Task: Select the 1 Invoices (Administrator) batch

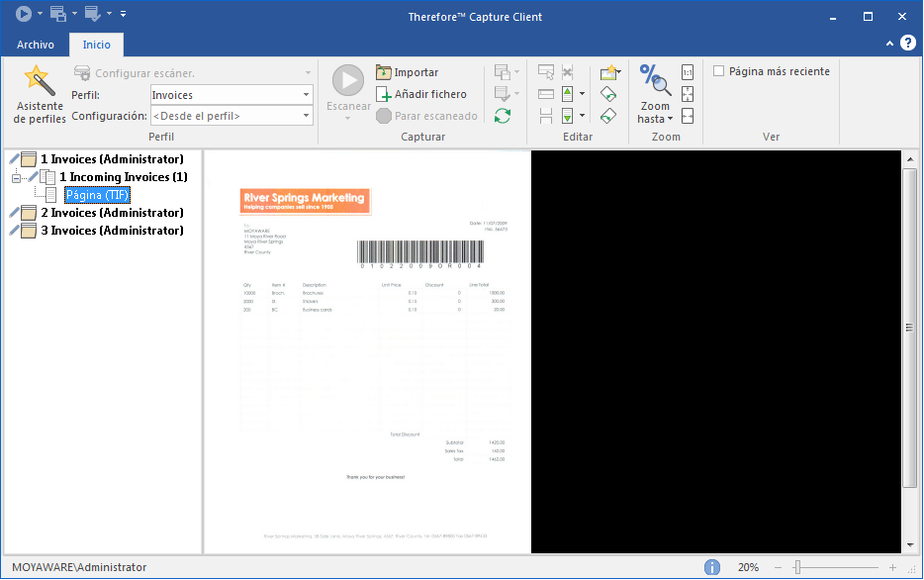Action: (x=112, y=159)
